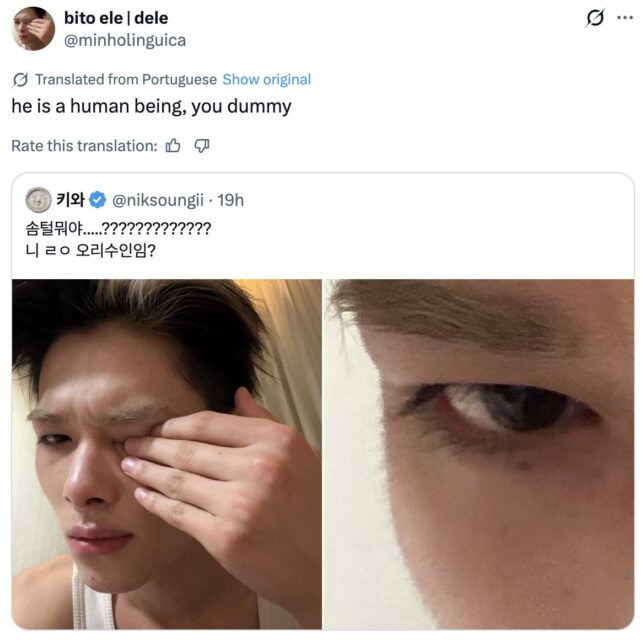The height and width of the screenshot is (640, 644).
Task: Click the blue verified badge
Action: (99, 200)
